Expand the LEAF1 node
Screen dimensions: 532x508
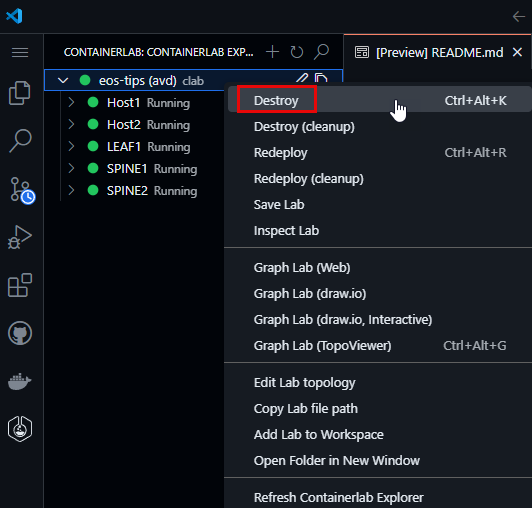click(x=71, y=146)
